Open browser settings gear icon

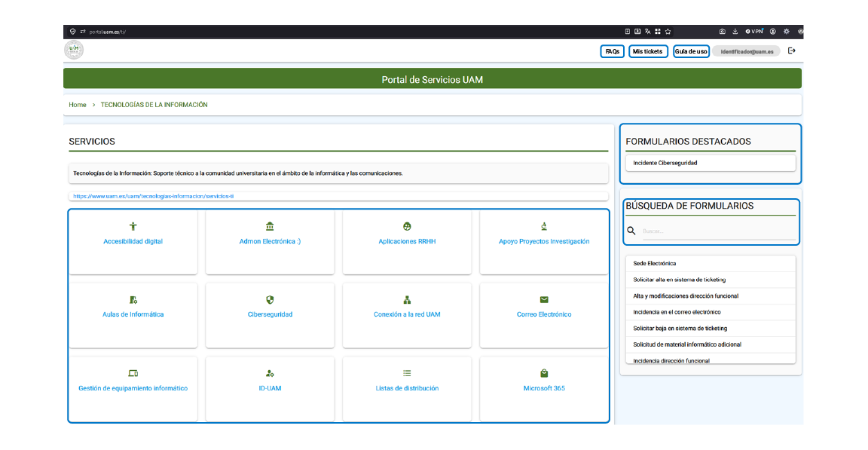click(x=786, y=32)
